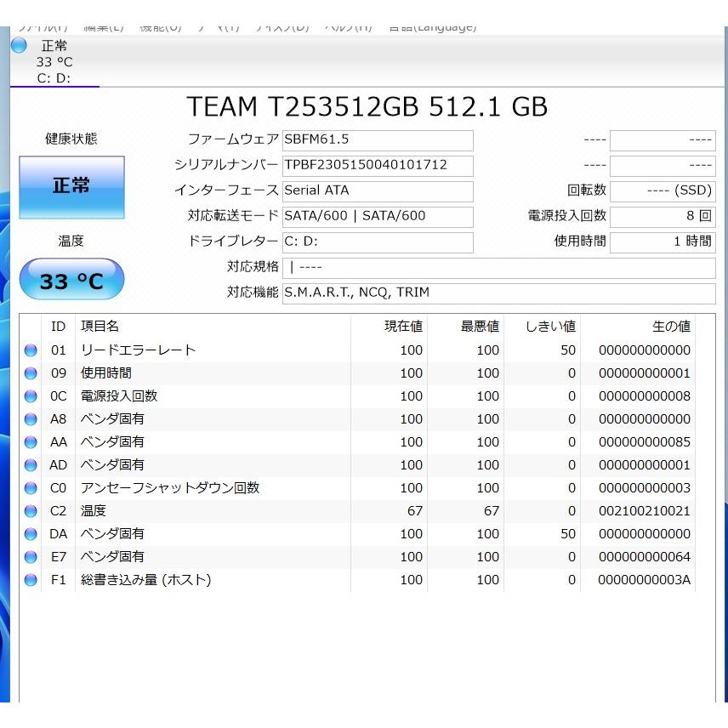Viewport: 728px width, 728px height.
Task: Click the status orb for row 01 リードエラーレート
Action: (x=31, y=350)
